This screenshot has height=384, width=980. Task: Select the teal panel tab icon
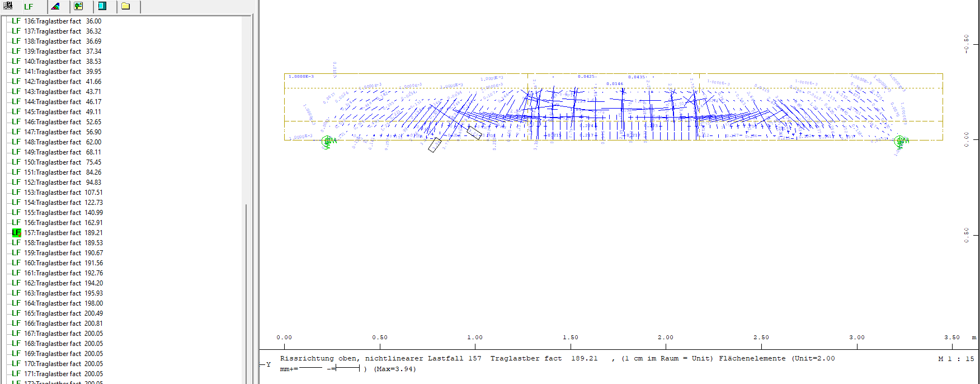102,6
